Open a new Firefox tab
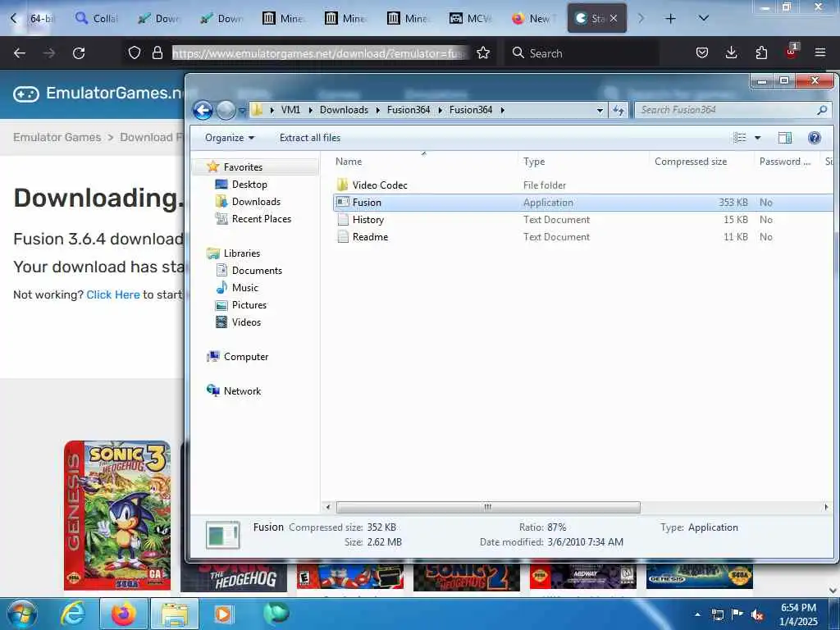840x630 pixels. (x=670, y=19)
